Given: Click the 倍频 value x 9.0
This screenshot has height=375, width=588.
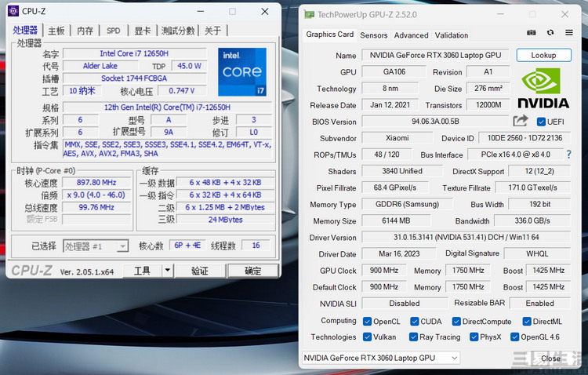Looking at the screenshot, I should 96,195.
